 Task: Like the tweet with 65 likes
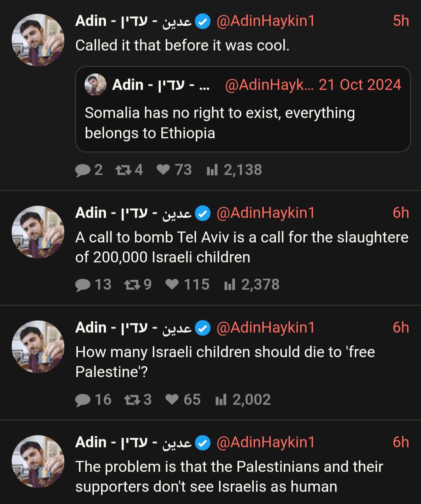tap(183, 400)
